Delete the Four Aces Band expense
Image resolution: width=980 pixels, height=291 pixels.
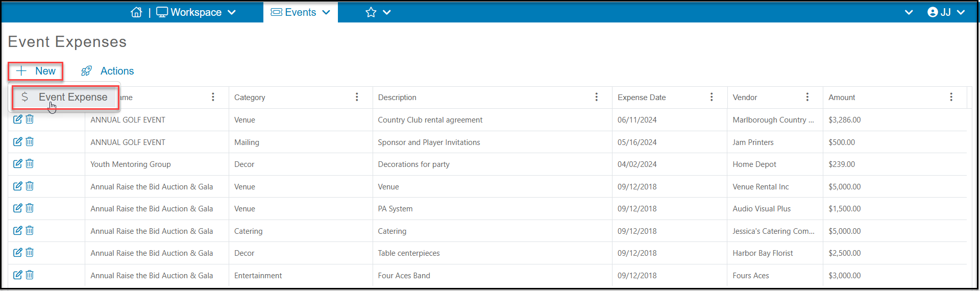point(30,275)
